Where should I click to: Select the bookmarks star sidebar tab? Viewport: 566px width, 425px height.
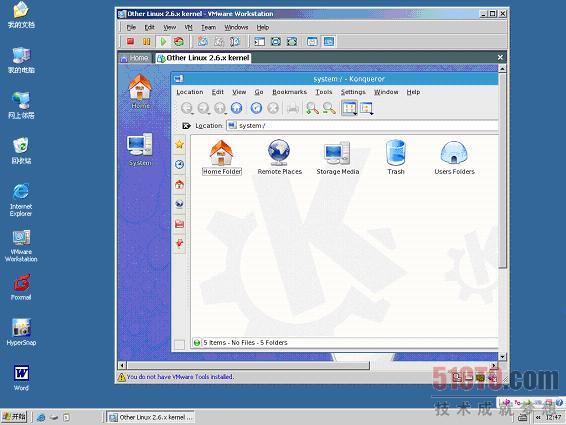click(x=179, y=145)
